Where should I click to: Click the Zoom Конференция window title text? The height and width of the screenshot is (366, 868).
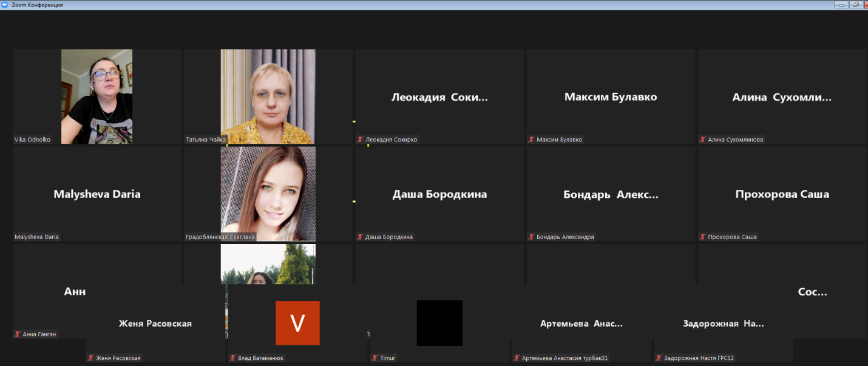37,5
